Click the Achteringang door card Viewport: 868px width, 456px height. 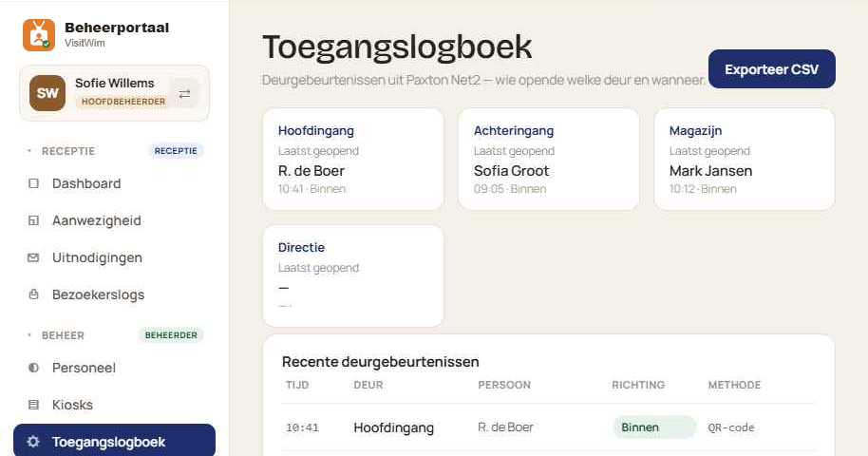tap(549, 160)
